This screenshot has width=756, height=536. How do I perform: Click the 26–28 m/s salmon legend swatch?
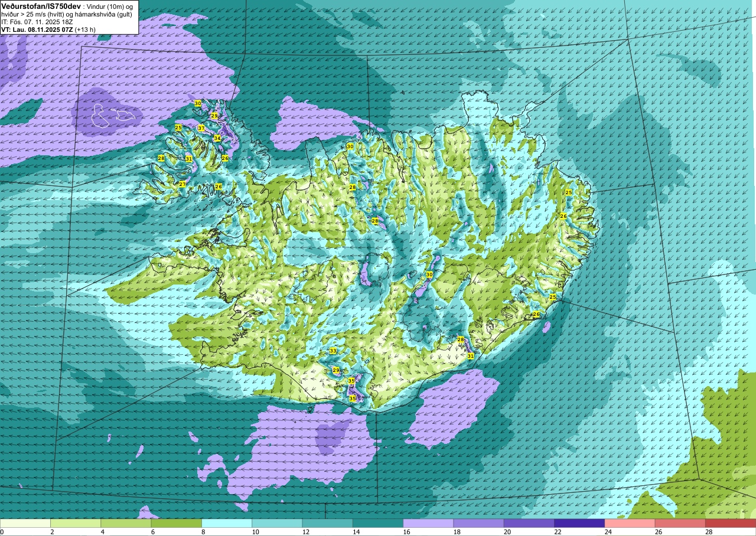point(680,523)
